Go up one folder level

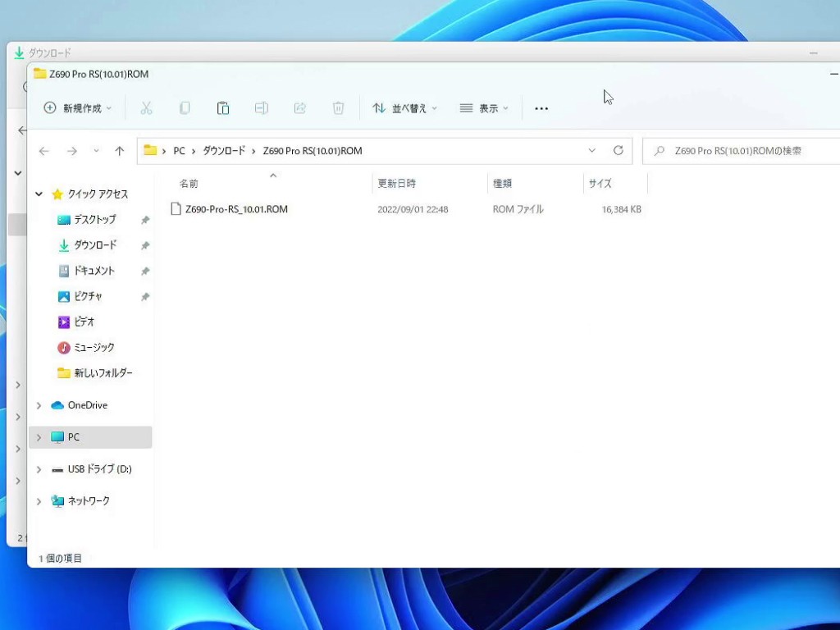[120, 151]
